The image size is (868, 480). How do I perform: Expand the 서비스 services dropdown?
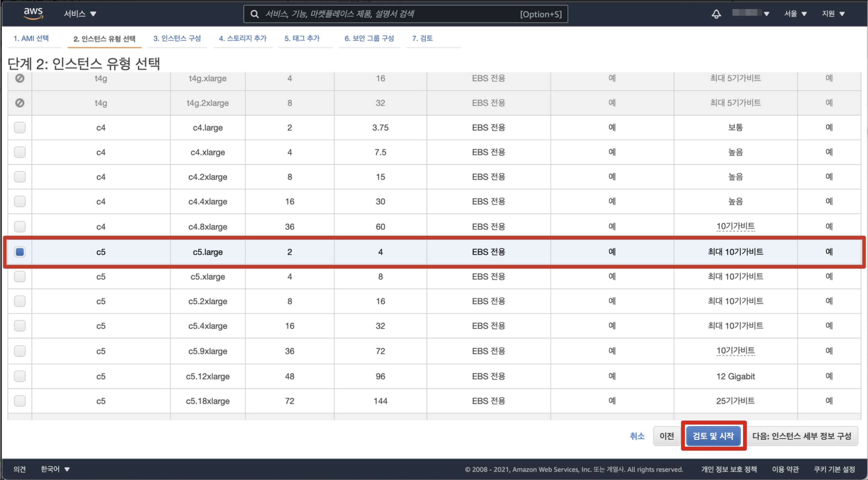click(80, 14)
